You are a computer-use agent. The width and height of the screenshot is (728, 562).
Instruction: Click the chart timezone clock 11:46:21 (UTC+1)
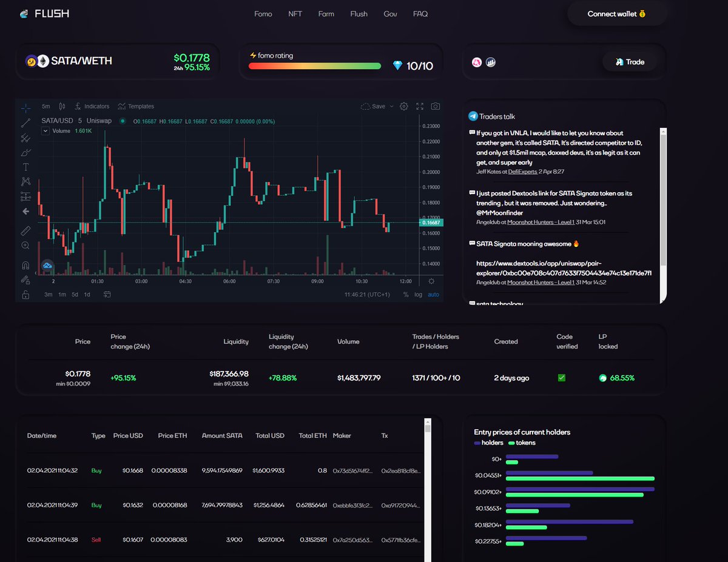368,295
